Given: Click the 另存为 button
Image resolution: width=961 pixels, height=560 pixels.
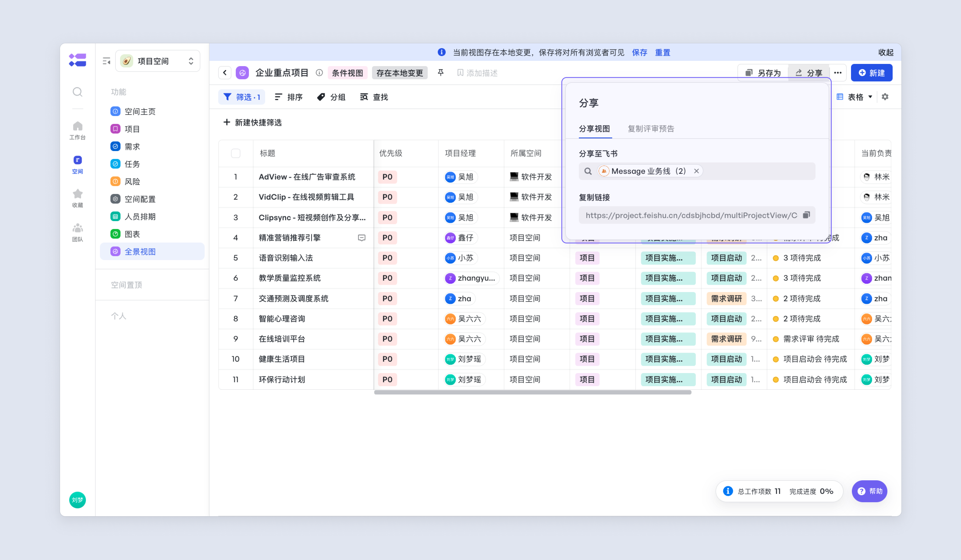Looking at the screenshot, I should (x=763, y=73).
